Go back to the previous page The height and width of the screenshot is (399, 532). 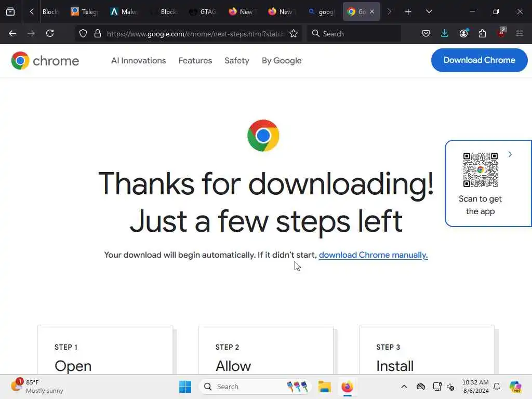pos(12,34)
